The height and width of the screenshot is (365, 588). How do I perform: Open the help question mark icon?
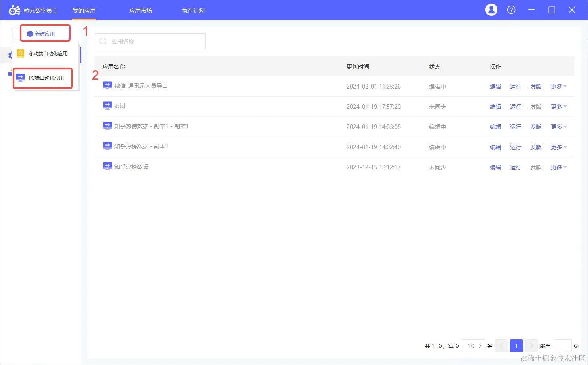pyautogui.click(x=511, y=10)
